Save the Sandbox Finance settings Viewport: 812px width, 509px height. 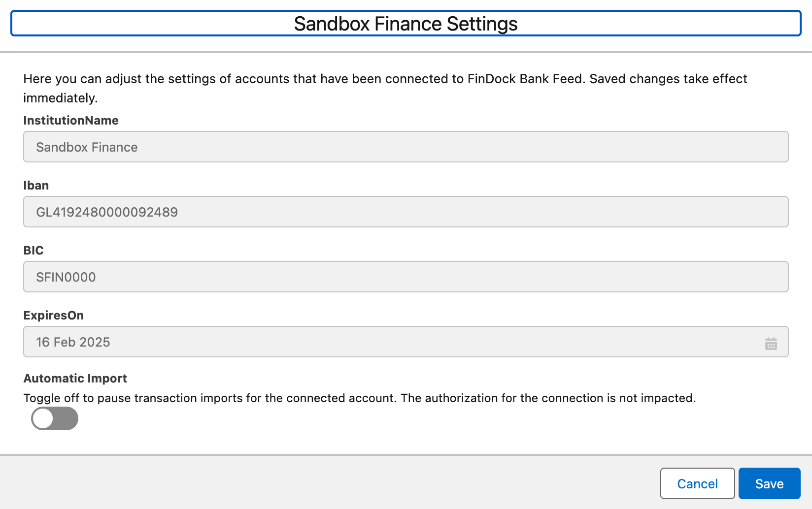[769, 483]
